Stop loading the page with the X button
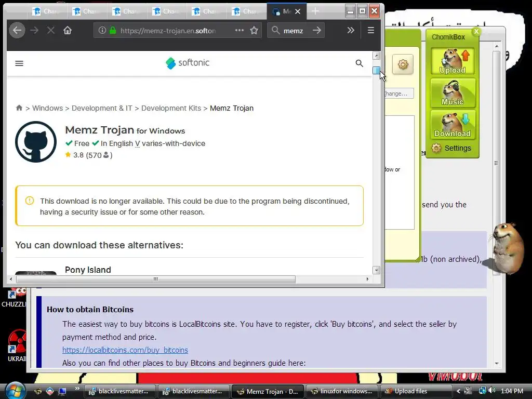 (x=51, y=31)
